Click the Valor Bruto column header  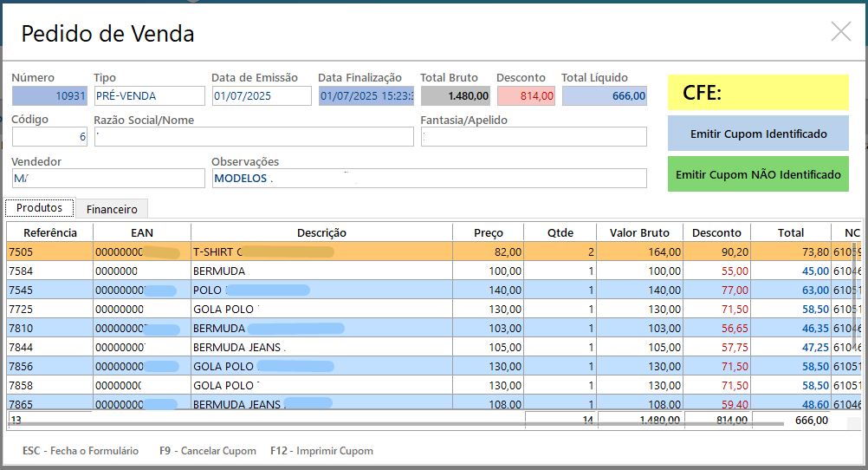[x=639, y=232]
